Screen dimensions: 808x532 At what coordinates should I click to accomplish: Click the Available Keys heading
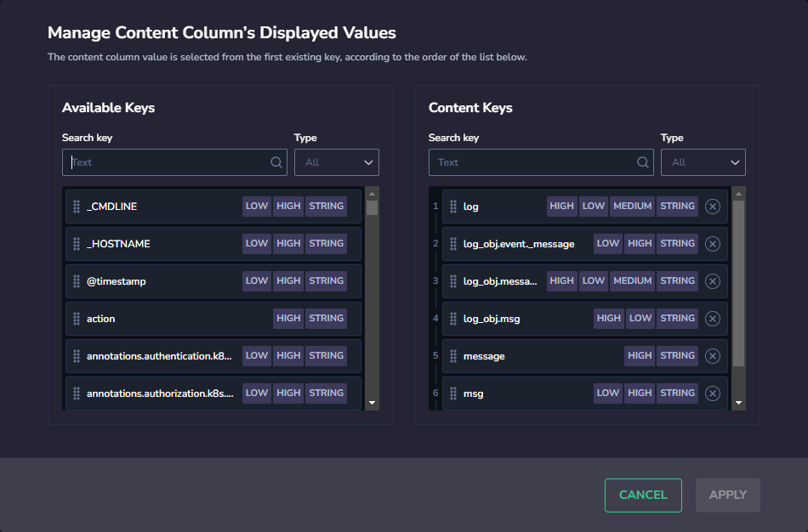pos(108,108)
